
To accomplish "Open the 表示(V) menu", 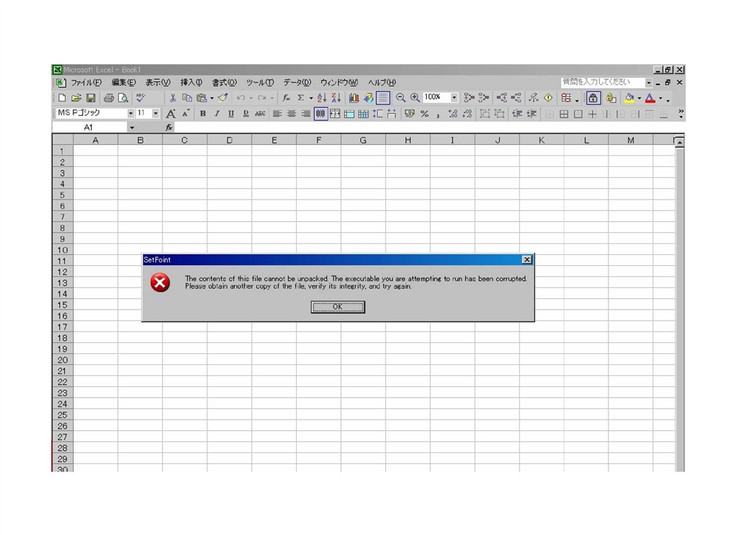I will (x=158, y=83).
